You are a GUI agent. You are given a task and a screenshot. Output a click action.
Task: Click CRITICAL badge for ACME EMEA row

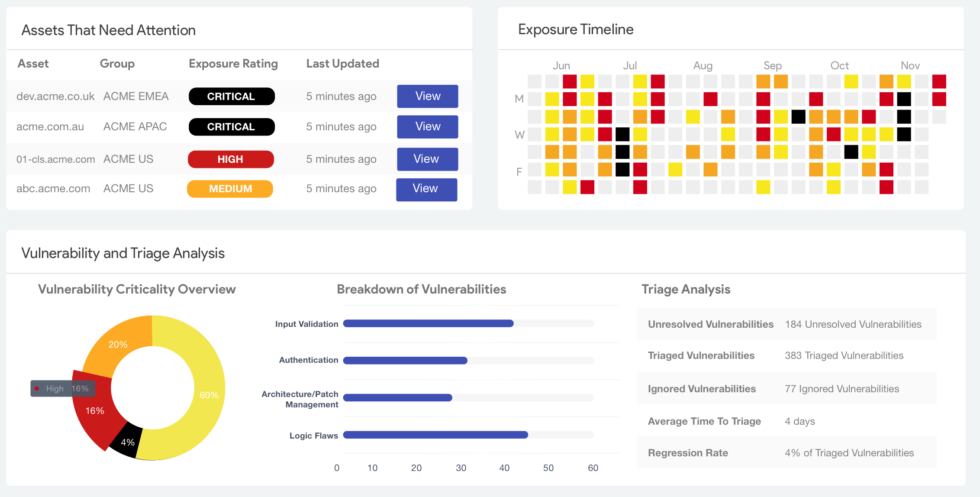[232, 96]
